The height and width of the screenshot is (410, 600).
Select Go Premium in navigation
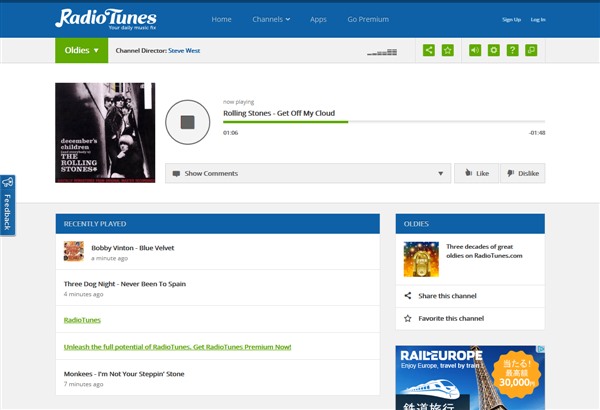368,19
